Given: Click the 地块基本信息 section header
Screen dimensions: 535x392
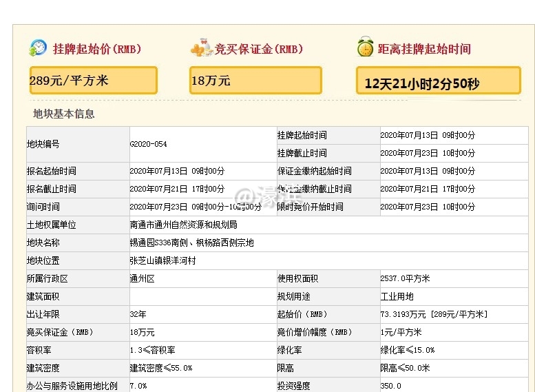Looking at the screenshot, I should (x=64, y=114).
